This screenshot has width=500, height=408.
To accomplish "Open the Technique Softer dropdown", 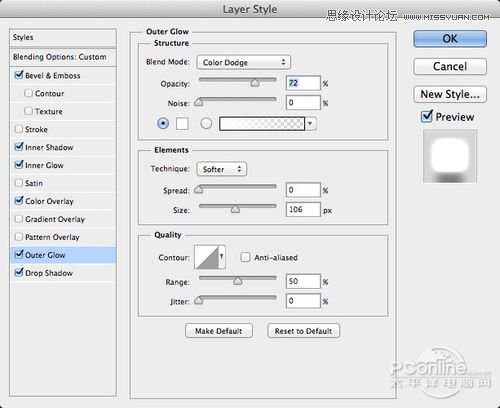I will click(222, 169).
